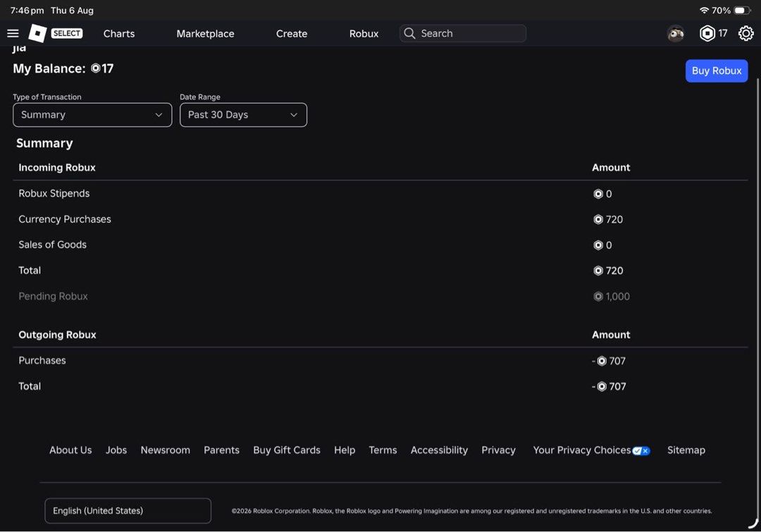Open the Buy Gift Cards link
This screenshot has width=761, height=532.
287,450
